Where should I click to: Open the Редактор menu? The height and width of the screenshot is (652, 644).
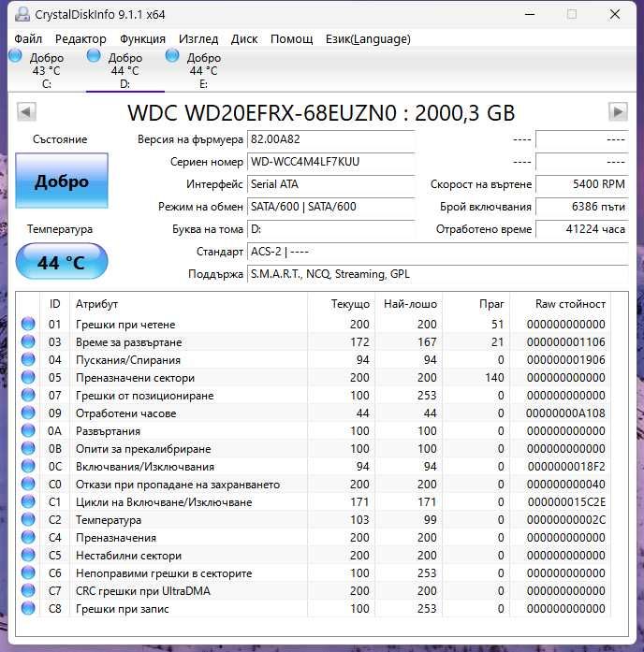coord(80,39)
